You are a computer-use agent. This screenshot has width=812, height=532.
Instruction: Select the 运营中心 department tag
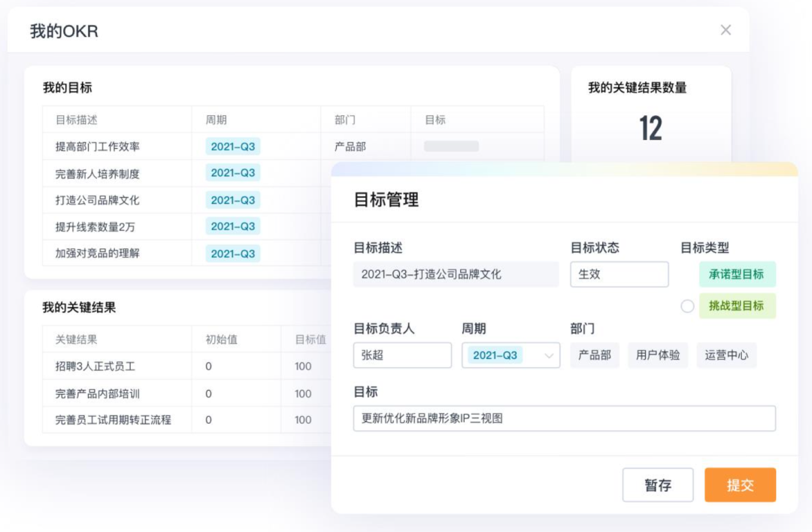point(726,355)
